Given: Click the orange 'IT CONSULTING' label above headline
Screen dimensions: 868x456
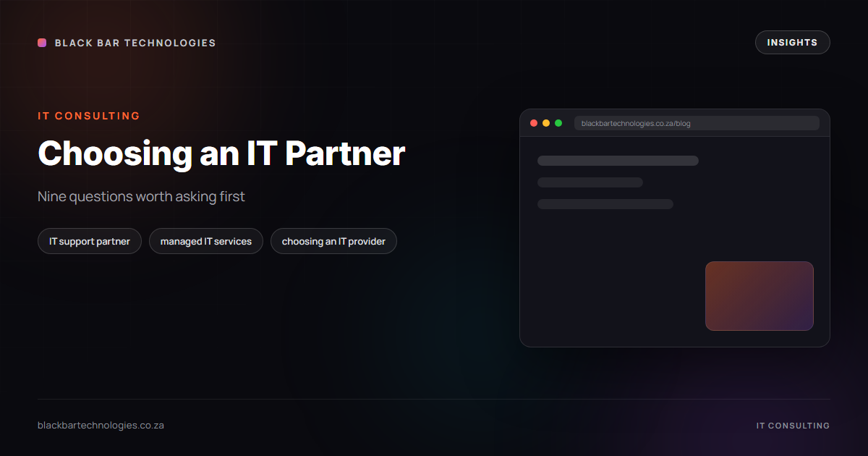Looking at the screenshot, I should [89, 116].
